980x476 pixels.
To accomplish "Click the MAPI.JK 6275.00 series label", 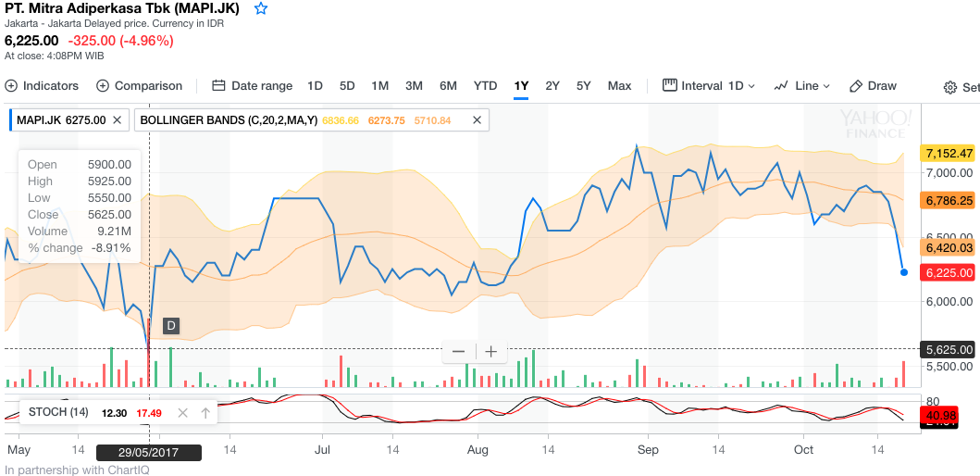I will 61,120.
